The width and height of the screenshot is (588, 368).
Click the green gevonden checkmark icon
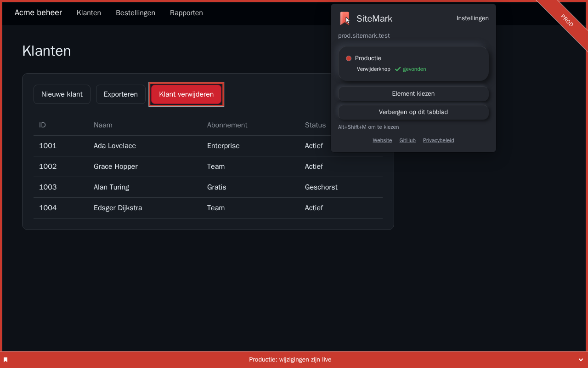pos(398,69)
